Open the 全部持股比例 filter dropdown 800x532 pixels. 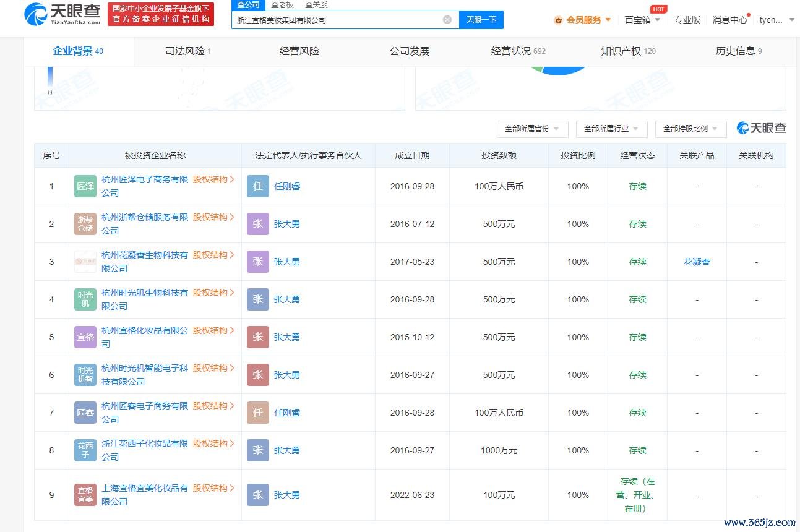690,129
